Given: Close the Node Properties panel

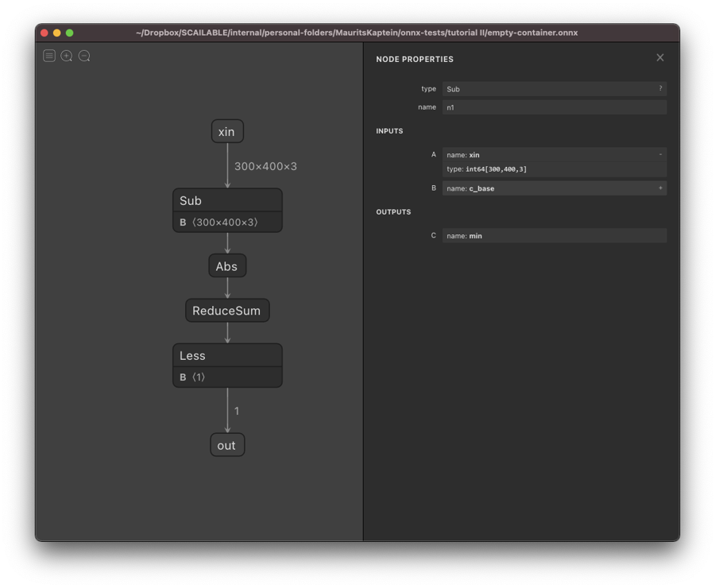Looking at the screenshot, I should [x=659, y=58].
